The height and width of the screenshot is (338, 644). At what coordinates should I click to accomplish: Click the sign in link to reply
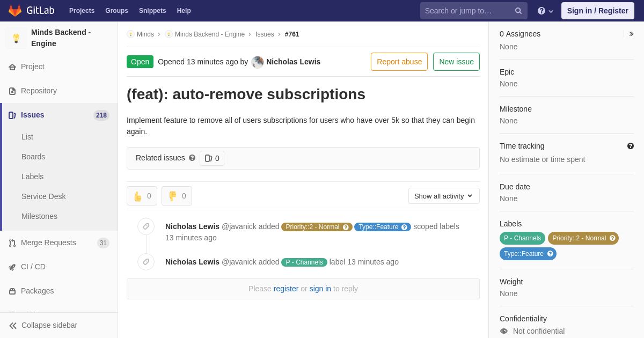(320, 289)
